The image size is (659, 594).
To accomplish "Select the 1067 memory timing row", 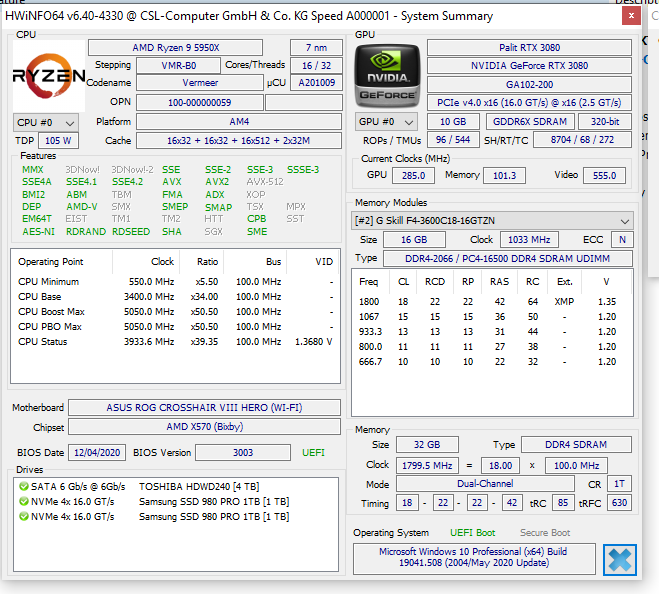I will (491, 317).
